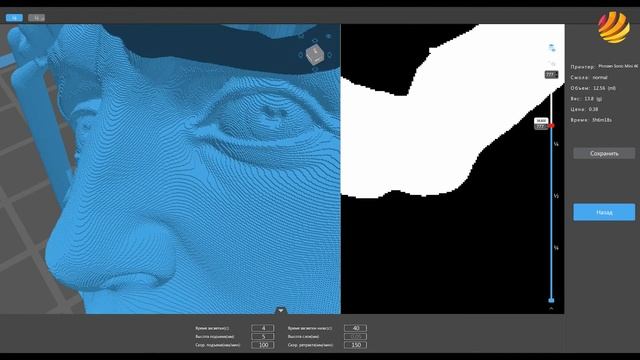Click the white height label beside red handle
Screen dimensions: 640x360
[x=541, y=121]
